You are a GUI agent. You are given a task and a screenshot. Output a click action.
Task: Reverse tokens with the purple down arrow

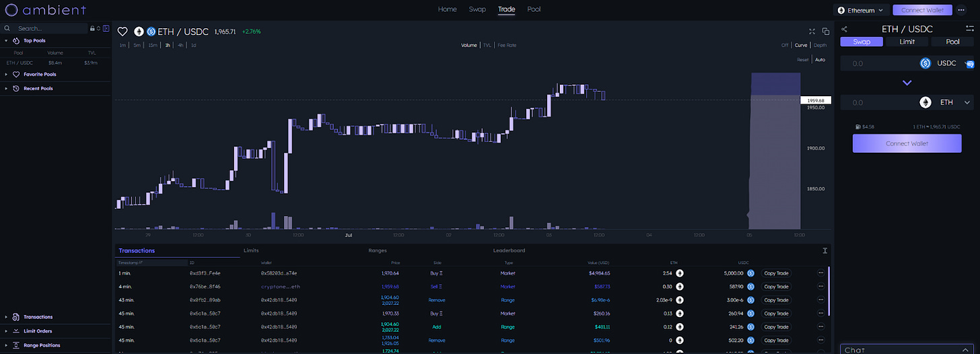[907, 83]
